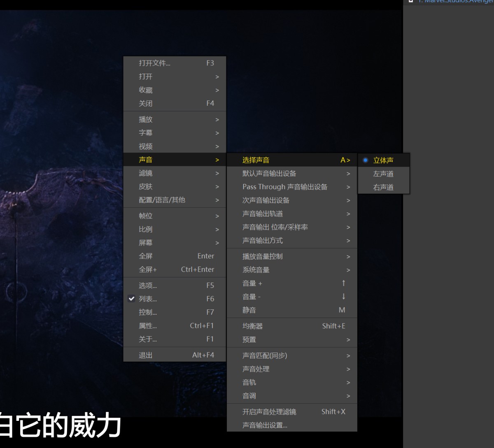Viewport: 494px width, 448px height.
Task: Open 控制... control panel entry
Action: tap(175, 312)
